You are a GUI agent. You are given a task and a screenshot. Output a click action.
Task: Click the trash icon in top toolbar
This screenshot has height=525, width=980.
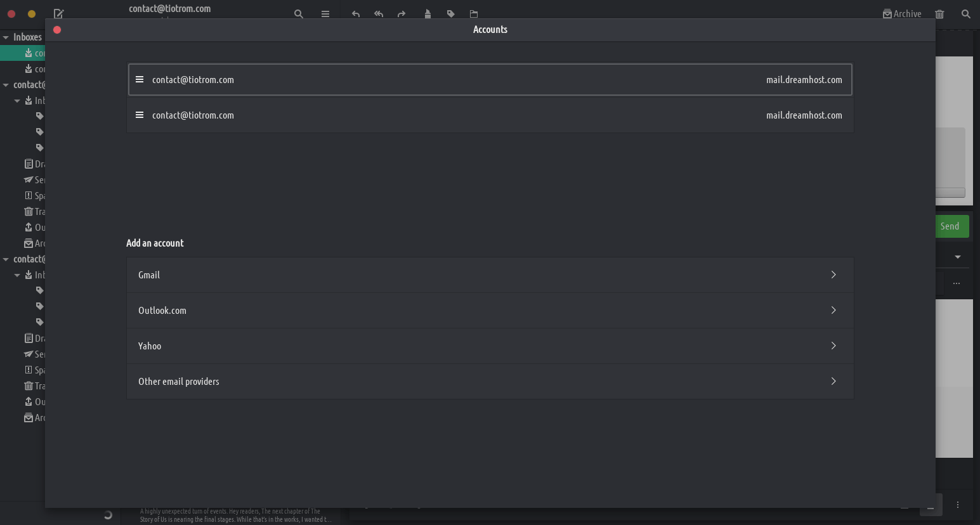click(x=939, y=14)
